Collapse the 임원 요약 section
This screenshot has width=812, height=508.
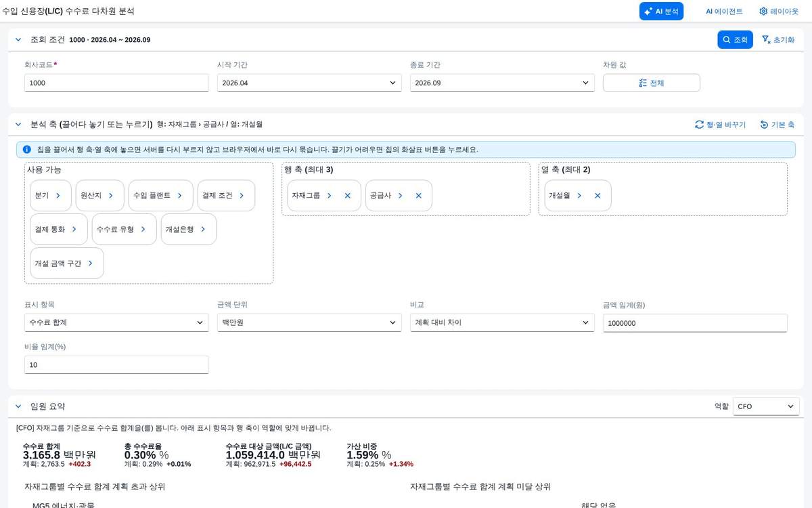pos(18,406)
